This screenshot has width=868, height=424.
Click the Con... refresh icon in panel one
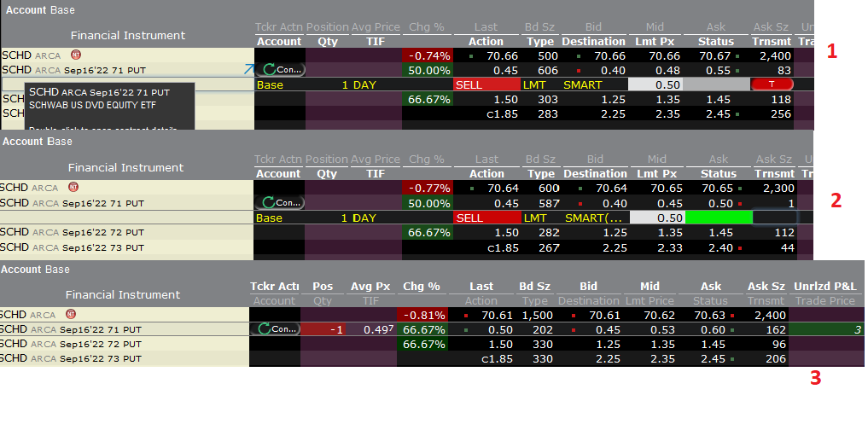pos(280,70)
